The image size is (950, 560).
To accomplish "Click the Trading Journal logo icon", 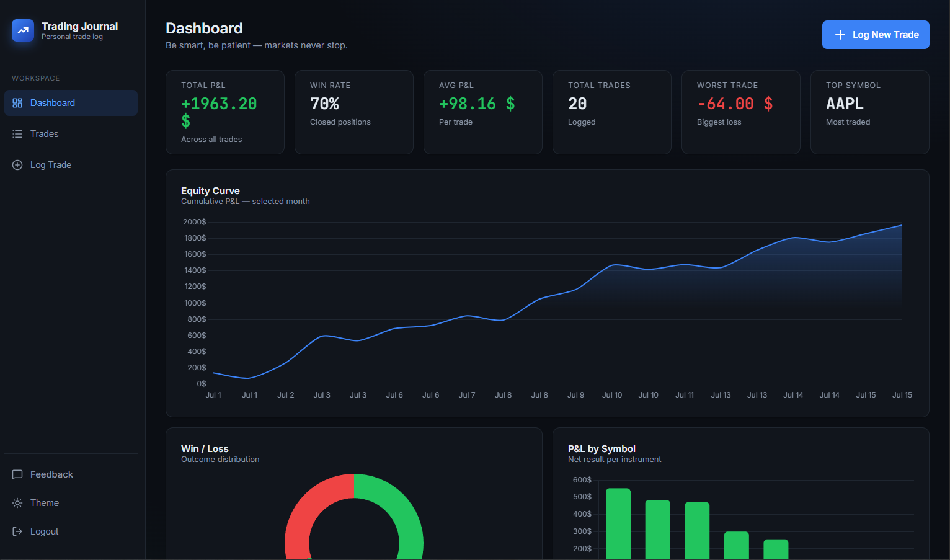I will pos(23,30).
